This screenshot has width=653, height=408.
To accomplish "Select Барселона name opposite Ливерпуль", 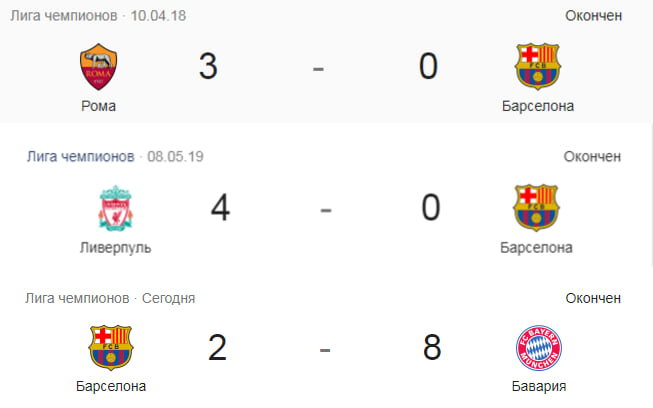I will pyautogui.click(x=536, y=247).
